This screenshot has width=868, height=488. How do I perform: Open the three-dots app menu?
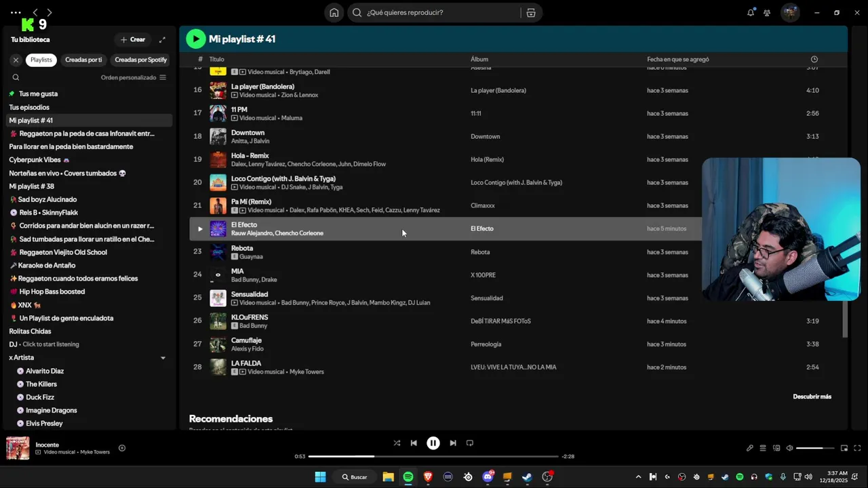[16, 12]
